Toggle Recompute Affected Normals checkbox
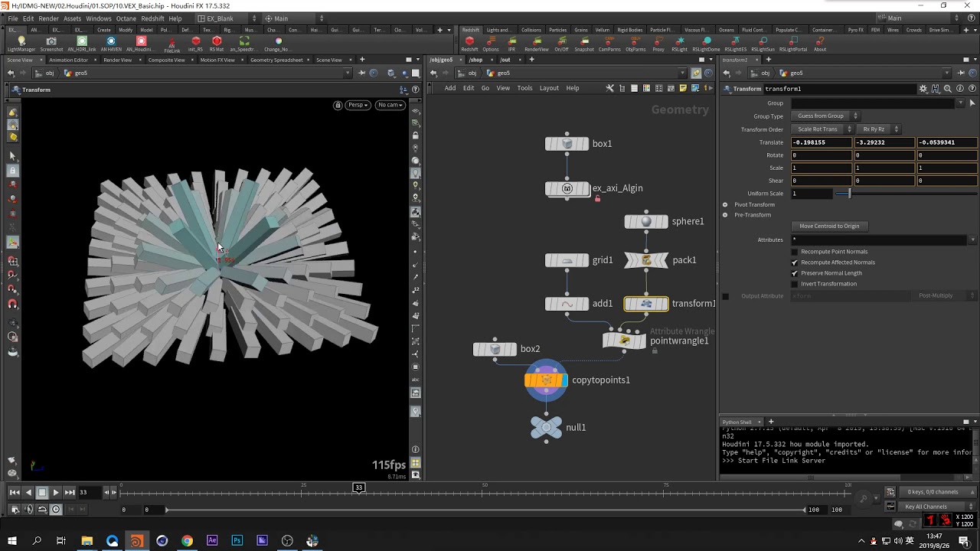Image resolution: width=980 pixels, height=551 pixels. point(794,262)
